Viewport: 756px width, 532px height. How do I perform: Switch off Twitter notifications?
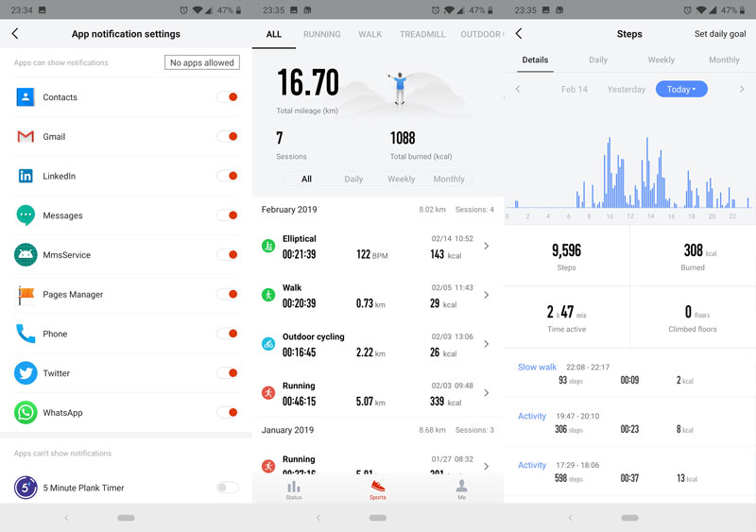[x=228, y=373]
